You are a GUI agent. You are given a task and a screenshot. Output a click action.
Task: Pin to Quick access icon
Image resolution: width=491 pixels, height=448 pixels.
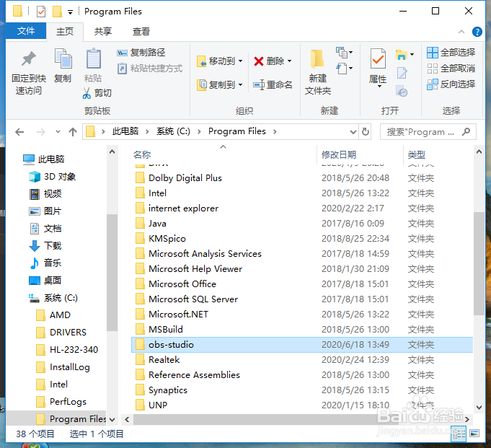pos(29,58)
